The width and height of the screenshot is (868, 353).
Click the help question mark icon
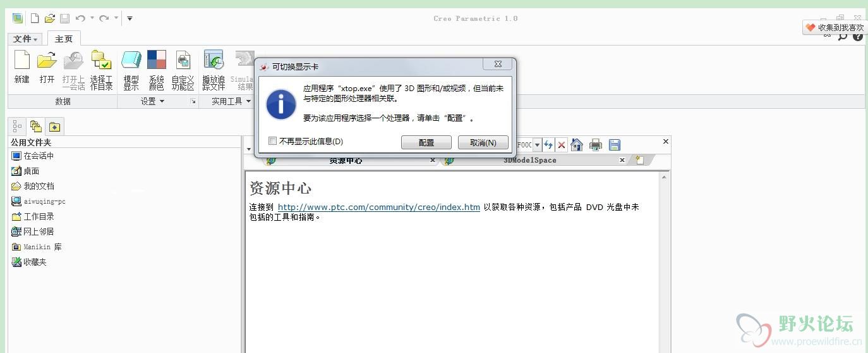(858, 37)
